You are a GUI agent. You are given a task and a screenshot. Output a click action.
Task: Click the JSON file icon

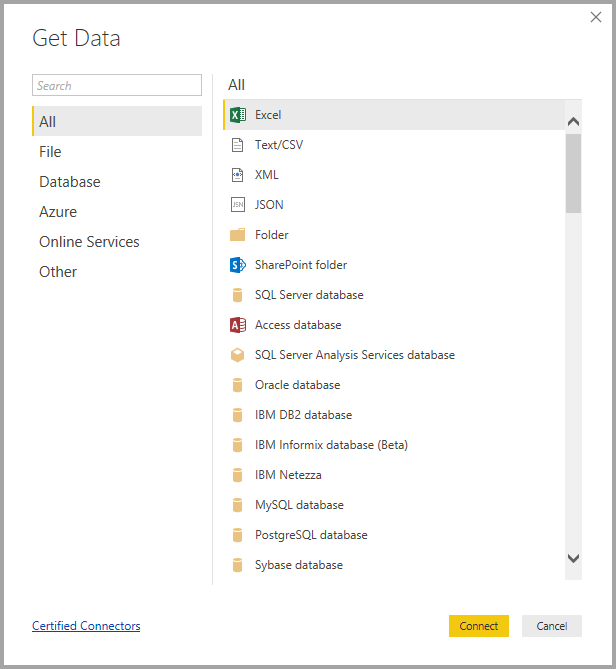pyautogui.click(x=238, y=205)
